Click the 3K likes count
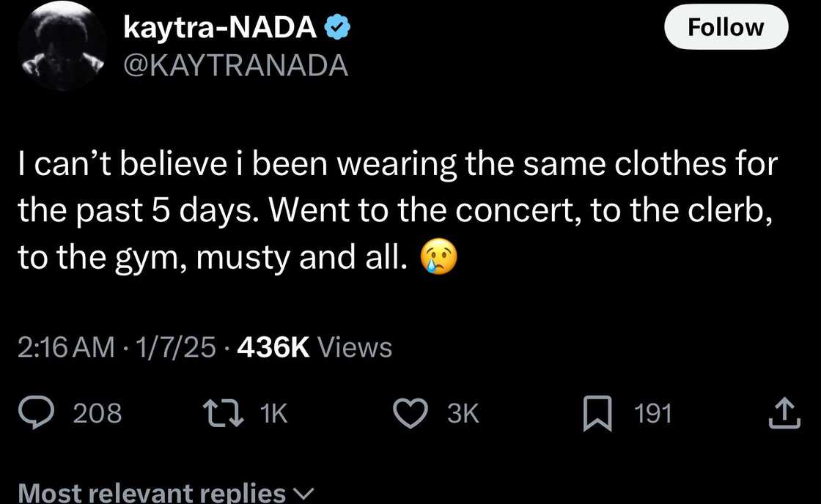This screenshot has width=821, height=504. 463,414
